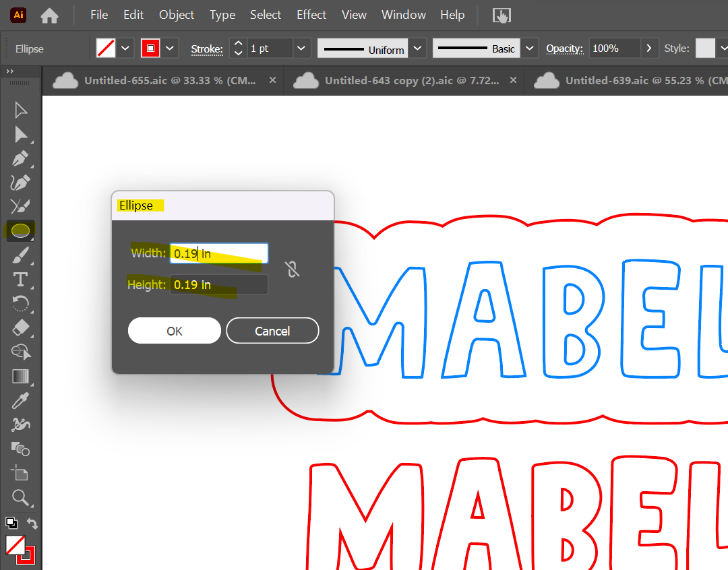Select the Selection arrow tool
This screenshot has height=570, width=728.
click(x=21, y=110)
